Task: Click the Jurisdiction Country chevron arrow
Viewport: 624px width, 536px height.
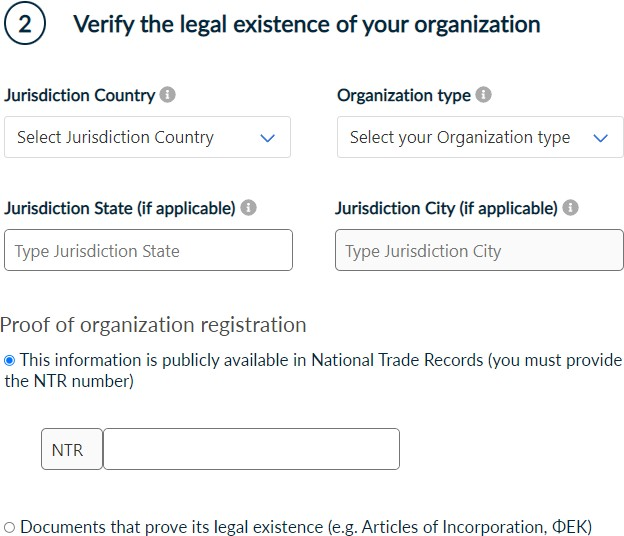Action: (267, 138)
